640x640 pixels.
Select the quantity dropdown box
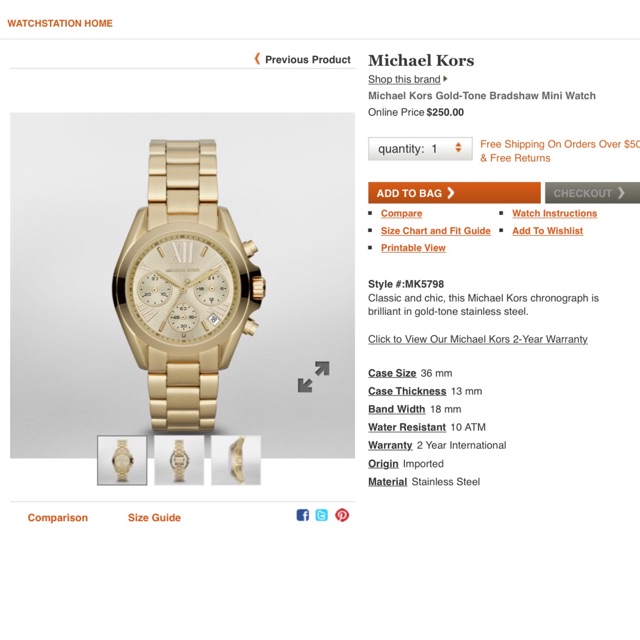pyautogui.click(x=420, y=149)
